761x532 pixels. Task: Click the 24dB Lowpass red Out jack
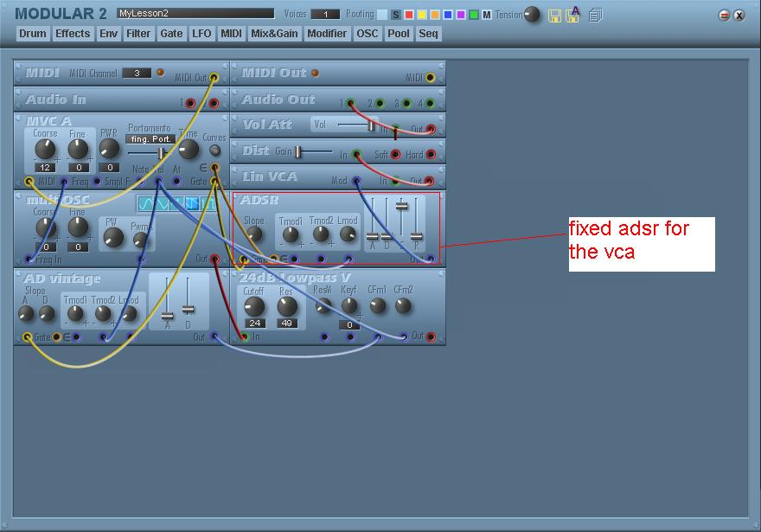431,337
